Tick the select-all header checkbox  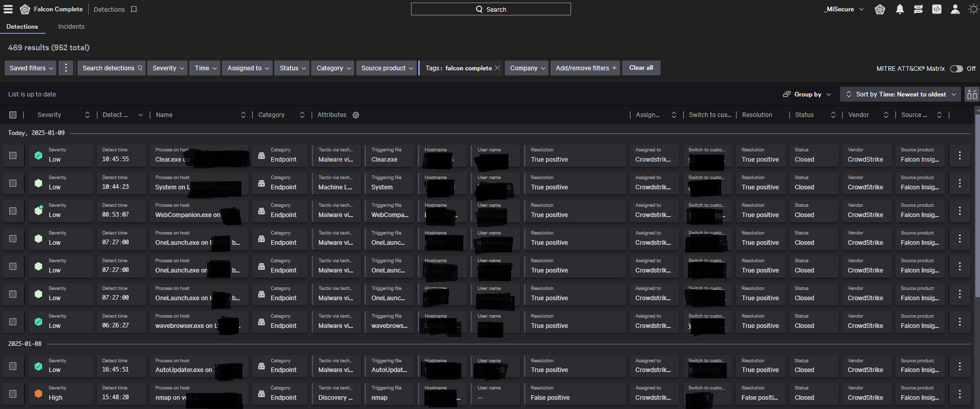pyautogui.click(x=13, y=115)
